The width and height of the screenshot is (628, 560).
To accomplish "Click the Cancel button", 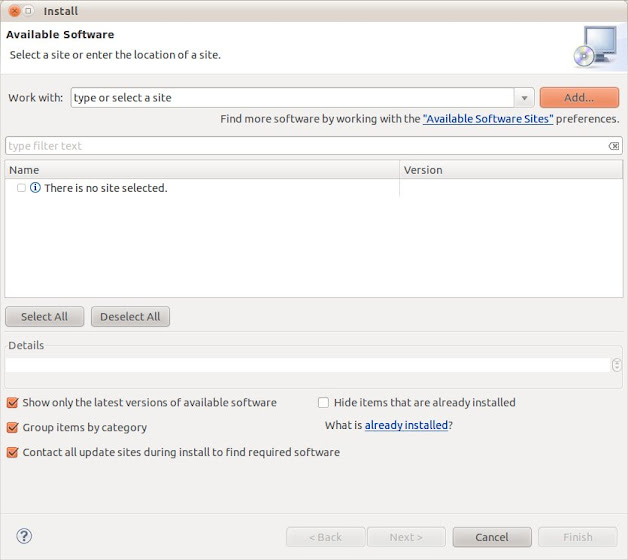I will coord(492,537).
